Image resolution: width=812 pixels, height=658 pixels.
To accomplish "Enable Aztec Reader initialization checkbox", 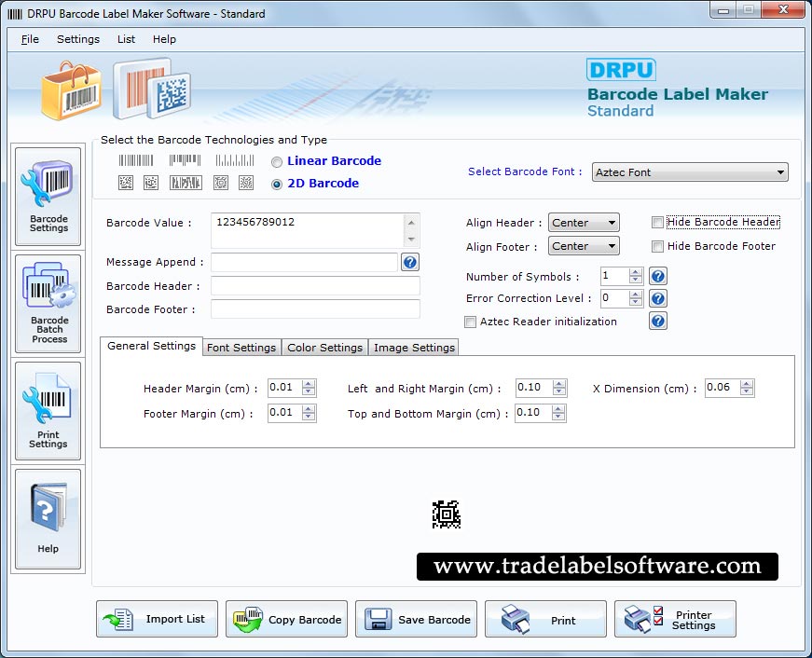I will tap(470, 322).
